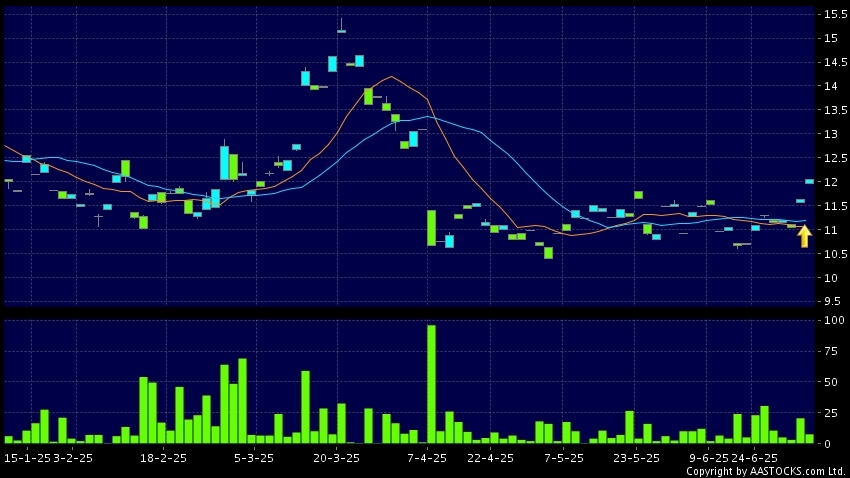
Task: Click the 22-4-25 date label
Action: pos(491,458)
